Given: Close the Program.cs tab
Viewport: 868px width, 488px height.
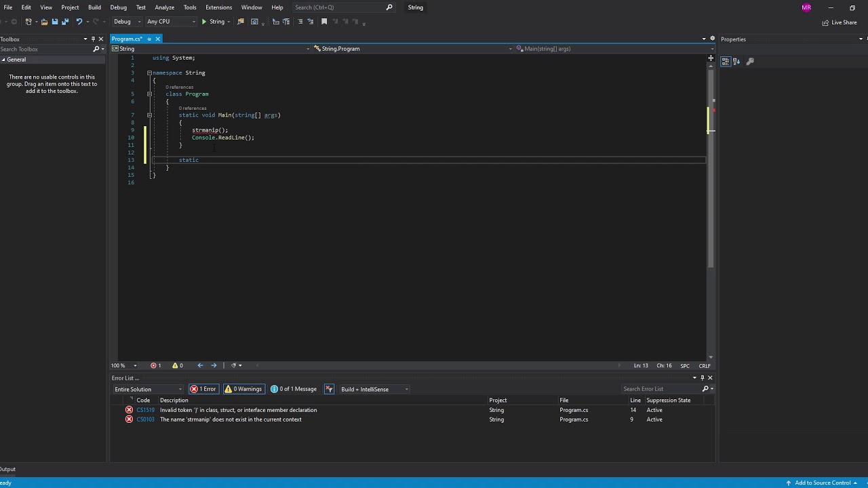Looking at the screenshot, I should click(x=157, y=39).
